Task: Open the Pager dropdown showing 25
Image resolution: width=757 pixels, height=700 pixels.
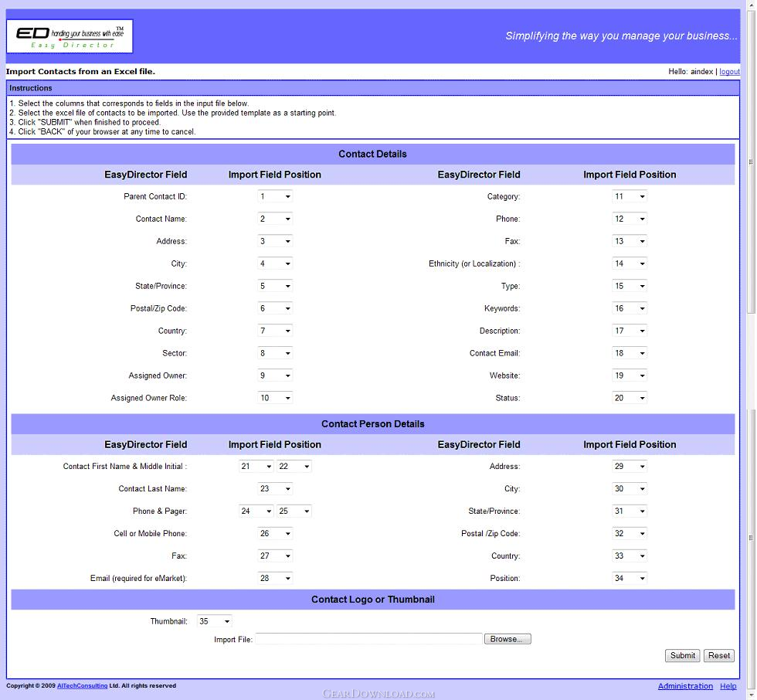Action: tap(294, 511)
